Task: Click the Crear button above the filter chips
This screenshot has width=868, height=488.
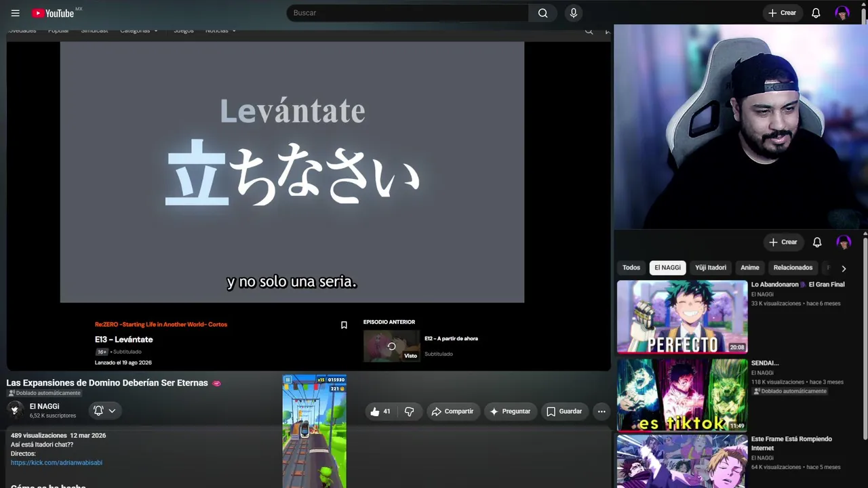Action: (783, 242)
